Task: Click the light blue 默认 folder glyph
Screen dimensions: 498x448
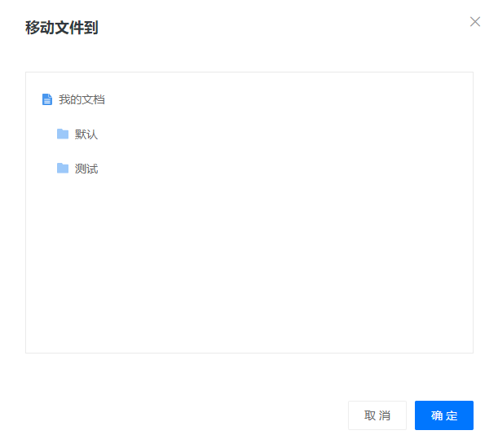Action: (63, 134)
